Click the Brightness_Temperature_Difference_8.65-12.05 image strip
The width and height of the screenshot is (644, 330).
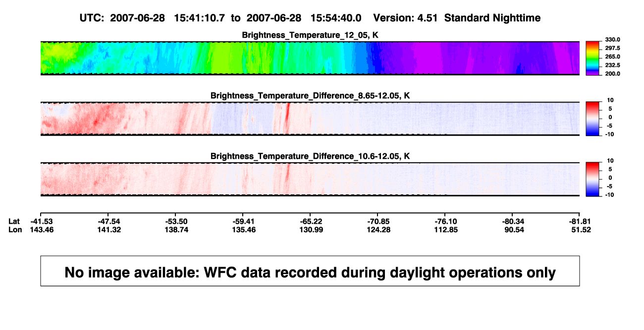click(x=310, y=119)
